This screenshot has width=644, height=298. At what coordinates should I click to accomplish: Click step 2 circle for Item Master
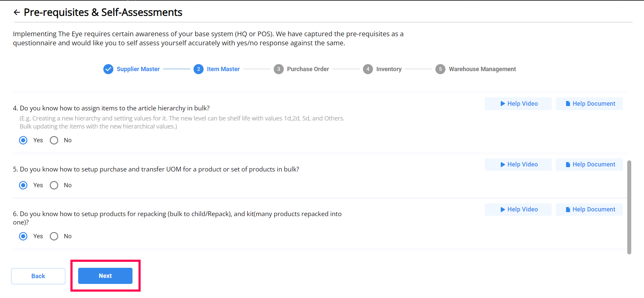tap(199, 69)
